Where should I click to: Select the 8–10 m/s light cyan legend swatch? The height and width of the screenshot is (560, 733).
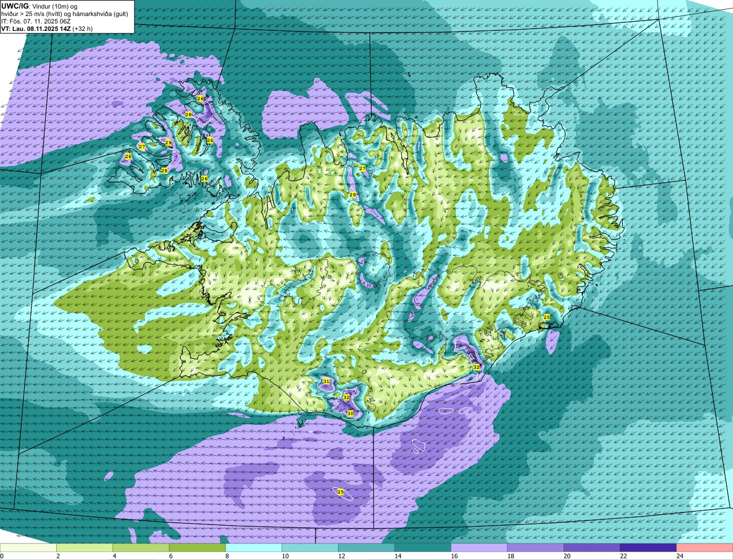254,547
